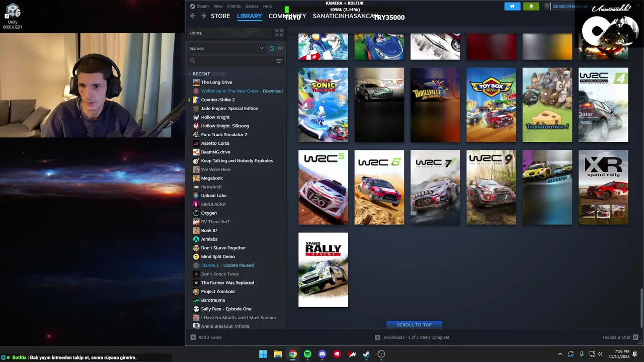644x362 pixels.
Task: Show hidden tray icons chevron
Action: pyautogui.click(x=560, y=354)
